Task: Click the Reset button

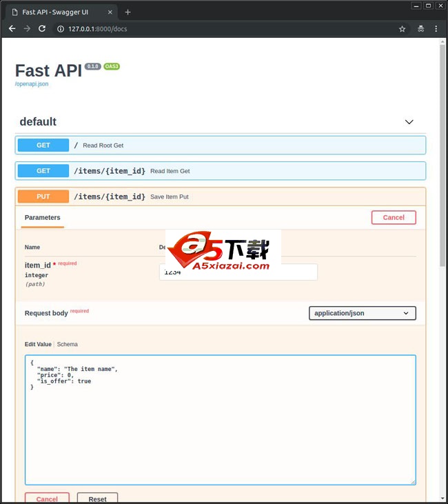Action: click(97, 498)
